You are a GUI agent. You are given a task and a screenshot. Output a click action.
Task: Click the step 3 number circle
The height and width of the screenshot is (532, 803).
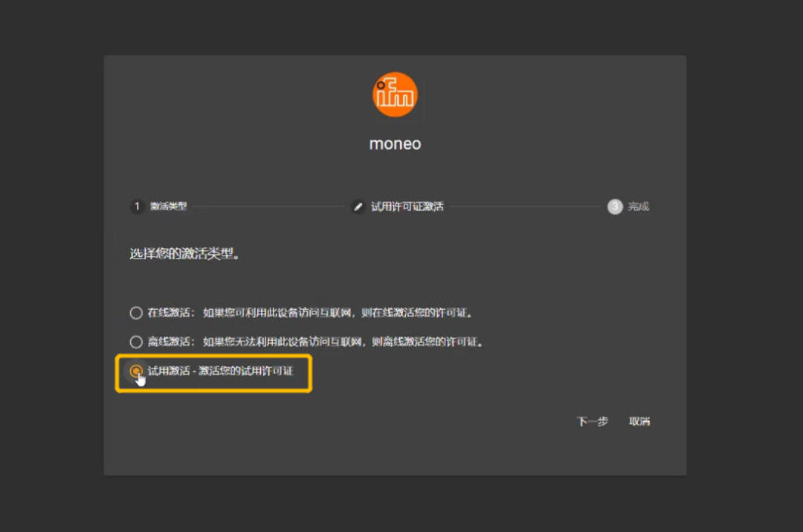[x=615, y=207]
